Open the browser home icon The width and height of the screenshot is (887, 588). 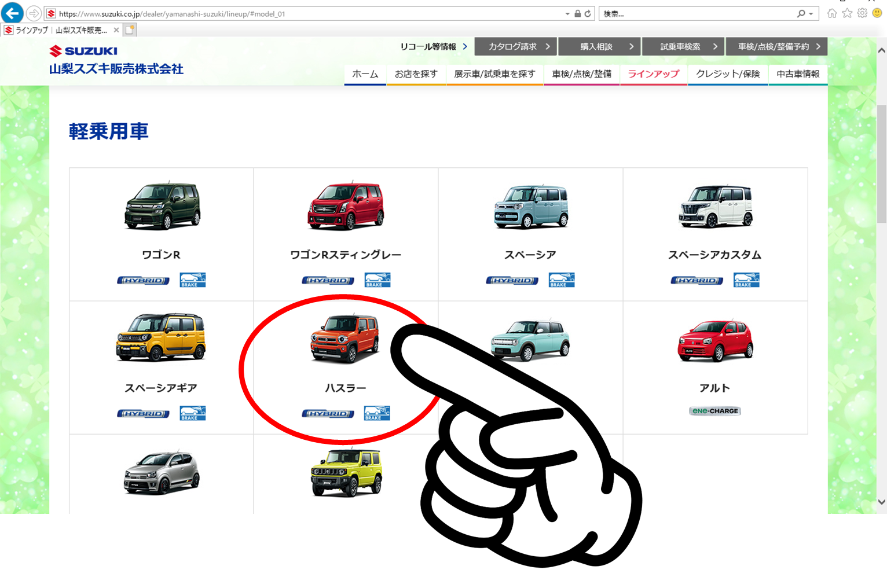click(832, 13)
